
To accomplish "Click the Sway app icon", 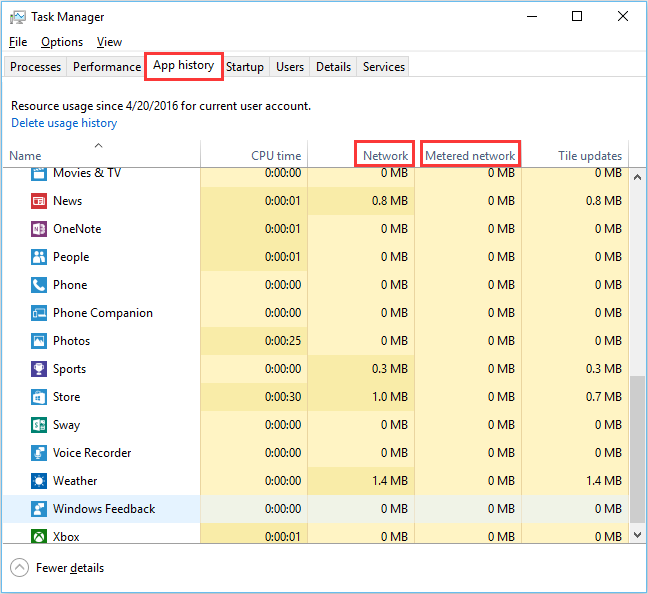I will click(x=39, y=425).
